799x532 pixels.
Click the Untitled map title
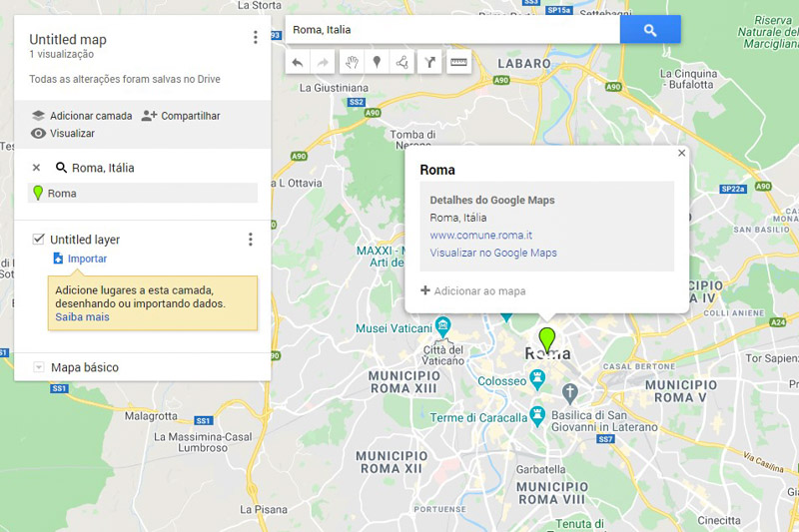pos(68,39)
